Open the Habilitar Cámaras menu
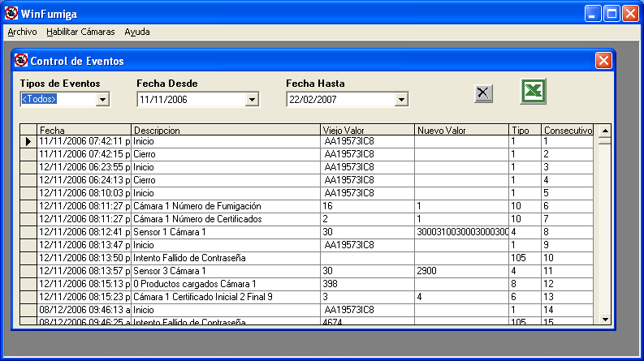The height and width of the screenshot is (361, 644). 80,32
